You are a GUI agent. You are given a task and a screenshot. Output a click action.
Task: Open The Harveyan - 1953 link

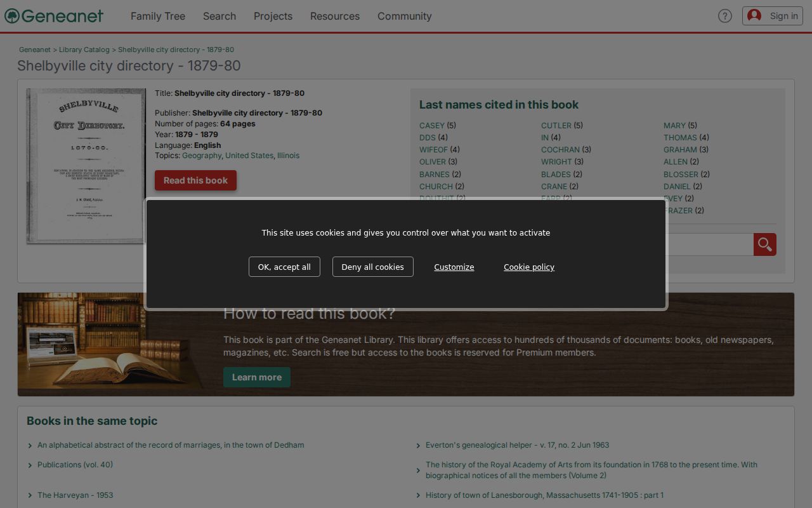click(75, 495)
